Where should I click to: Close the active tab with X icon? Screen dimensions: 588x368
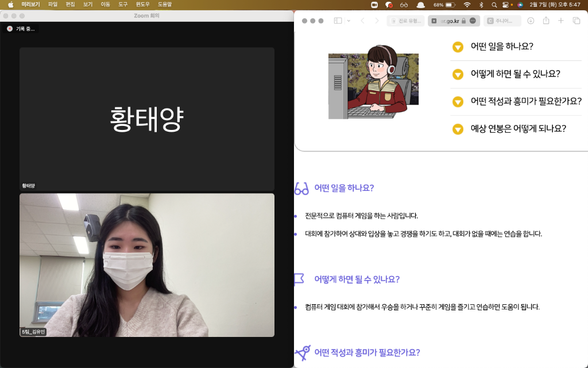coord(434,21)
